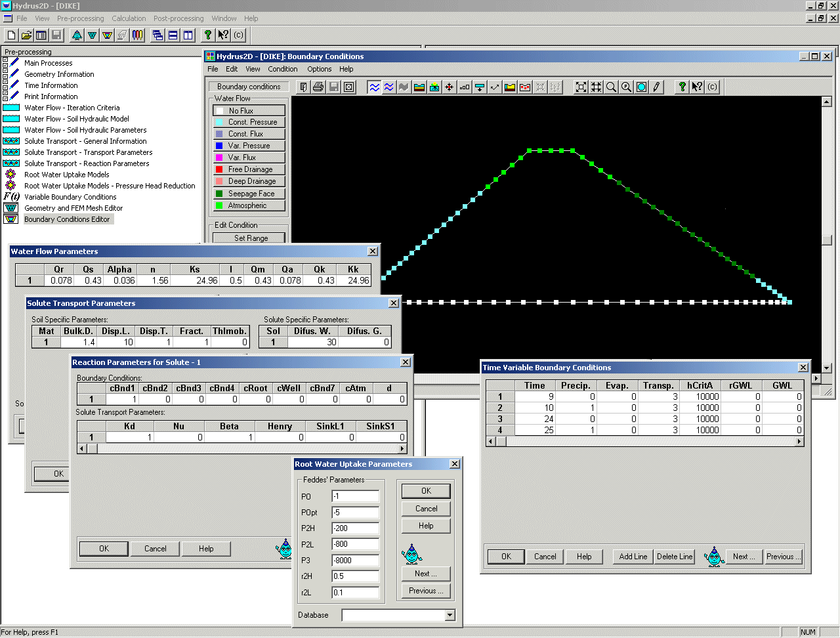Click the previous zoom magnifier icon

626,87
